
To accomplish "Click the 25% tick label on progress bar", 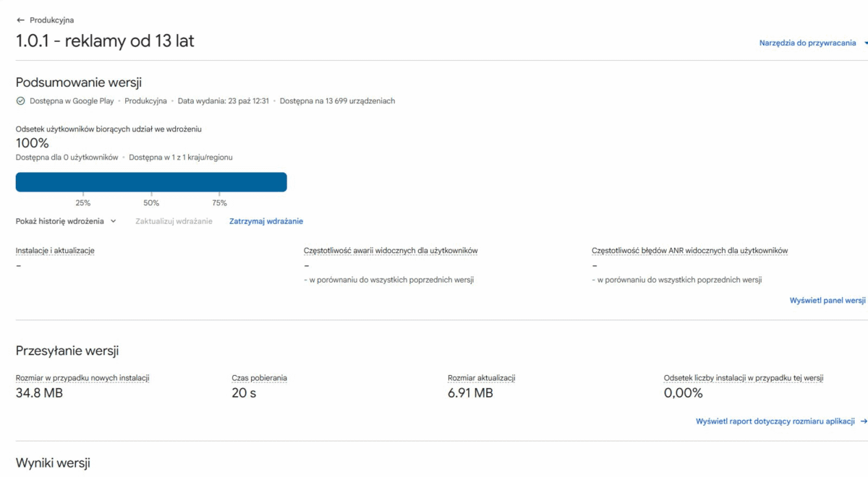I will 83,203.
